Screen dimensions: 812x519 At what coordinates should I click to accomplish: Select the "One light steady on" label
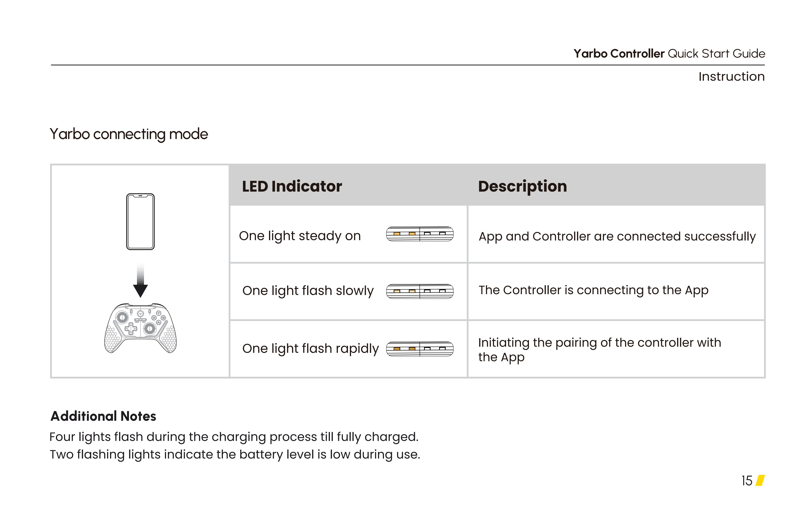coord(300,236)
